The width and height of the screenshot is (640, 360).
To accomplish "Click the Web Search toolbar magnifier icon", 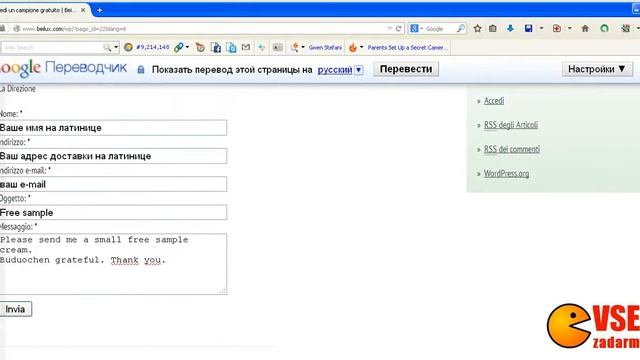I will [107, 47].
